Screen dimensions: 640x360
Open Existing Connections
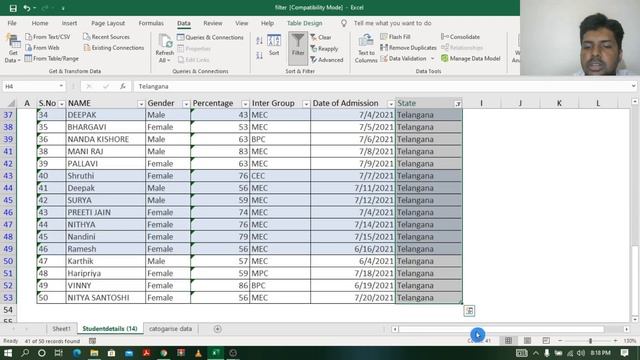tap(114, 48)
